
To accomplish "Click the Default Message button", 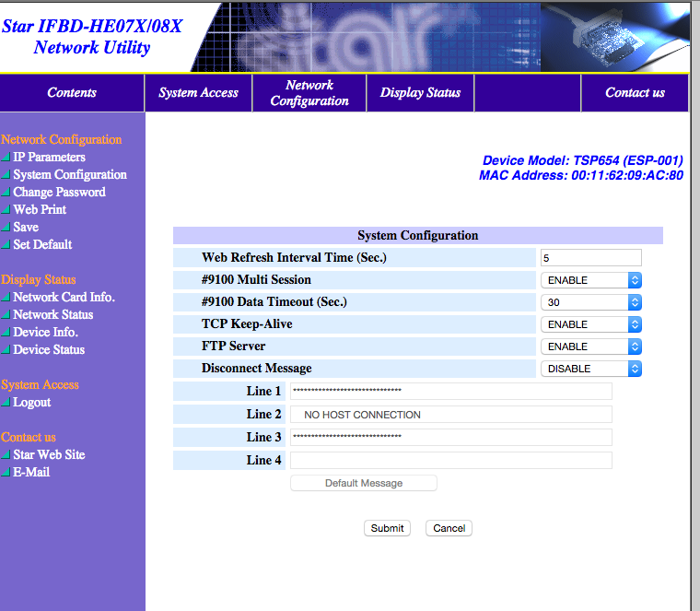I will 364,483.
